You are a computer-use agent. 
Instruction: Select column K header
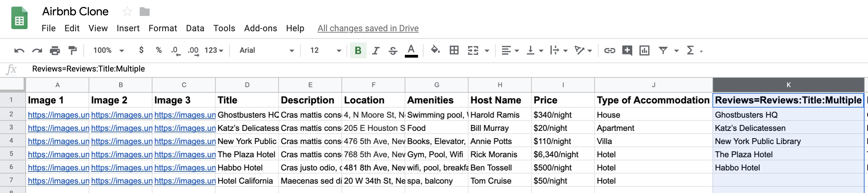pos(788,85)
